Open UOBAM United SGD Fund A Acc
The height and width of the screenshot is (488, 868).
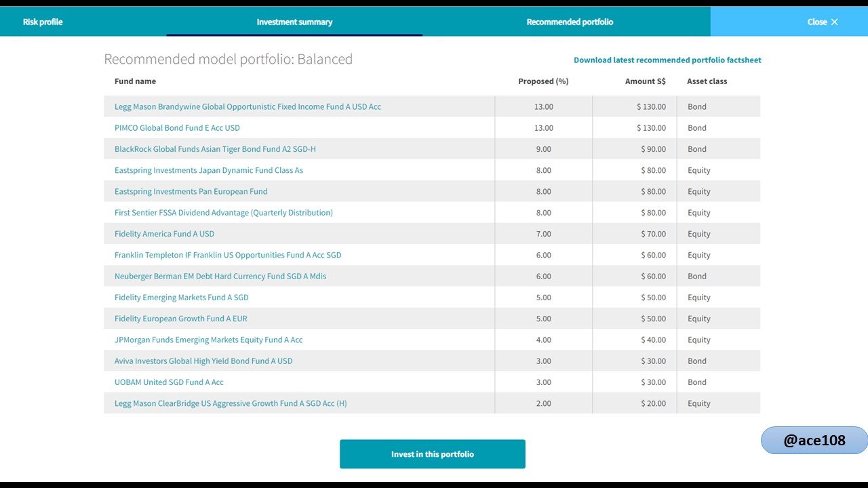tap(169, 382)
